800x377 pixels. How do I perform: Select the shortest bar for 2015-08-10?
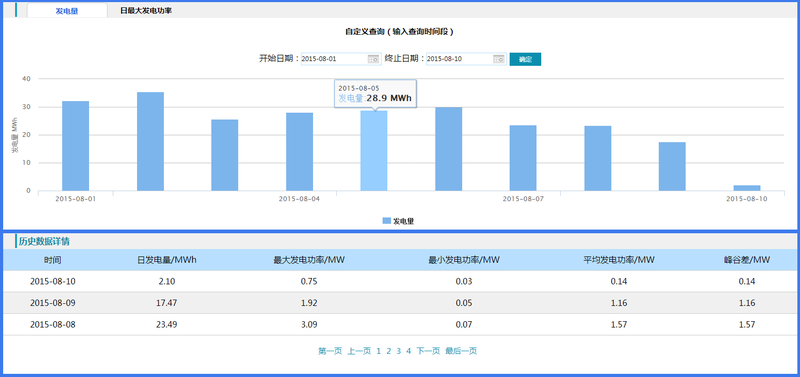click(x=747, y=188)
